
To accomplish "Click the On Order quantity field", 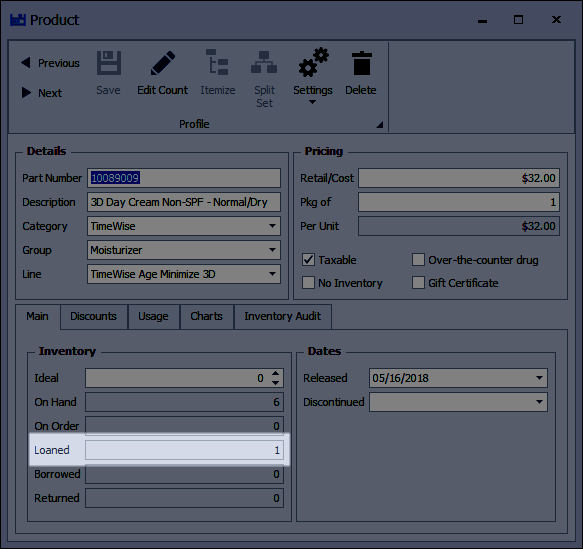I will coord(184,426).
